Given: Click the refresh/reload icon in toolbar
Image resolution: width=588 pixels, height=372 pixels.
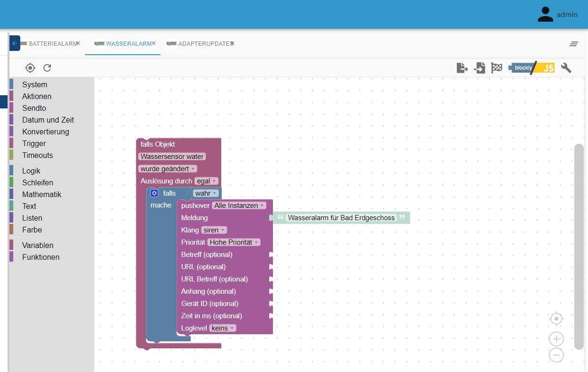Looking at the screenshot, I should coord(47,68).
